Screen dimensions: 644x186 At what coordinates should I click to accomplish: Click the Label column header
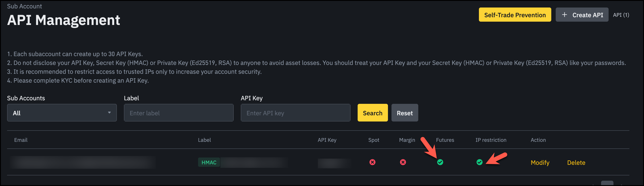204,140
